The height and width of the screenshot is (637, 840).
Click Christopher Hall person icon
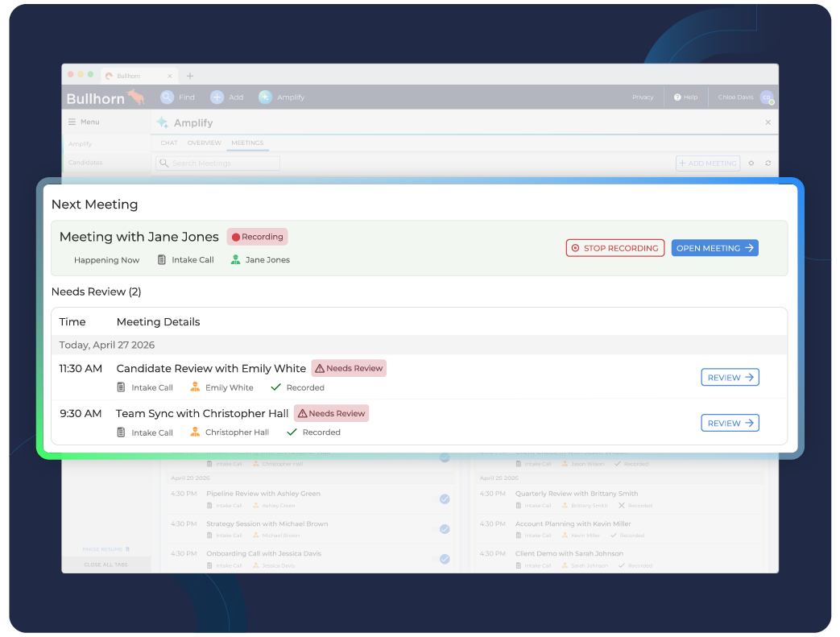(195, 432)
